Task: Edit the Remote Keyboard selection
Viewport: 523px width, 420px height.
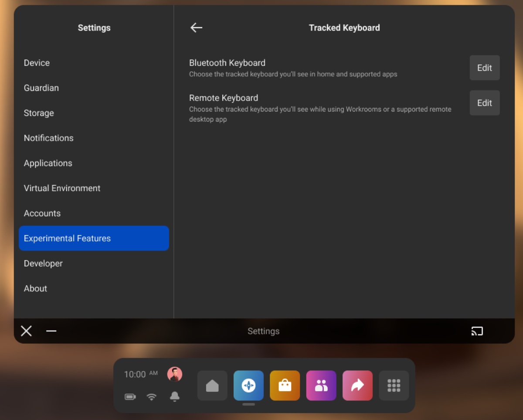Action: 484,103
